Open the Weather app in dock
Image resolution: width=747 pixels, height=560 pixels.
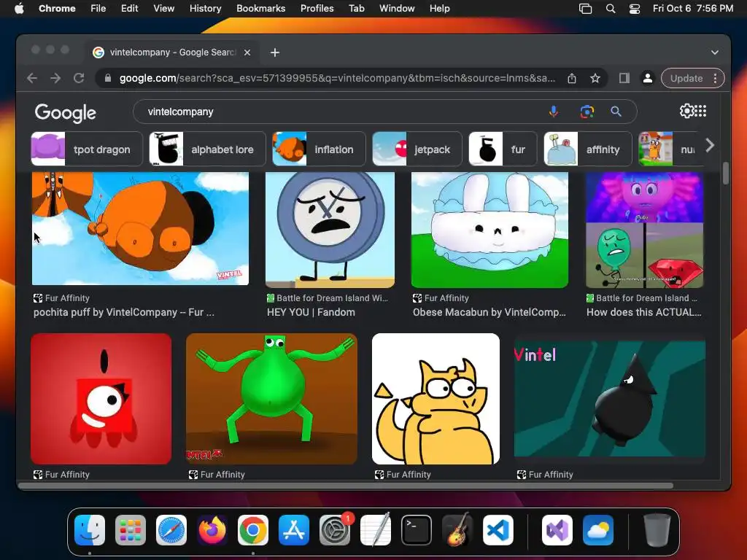(598, 530)
